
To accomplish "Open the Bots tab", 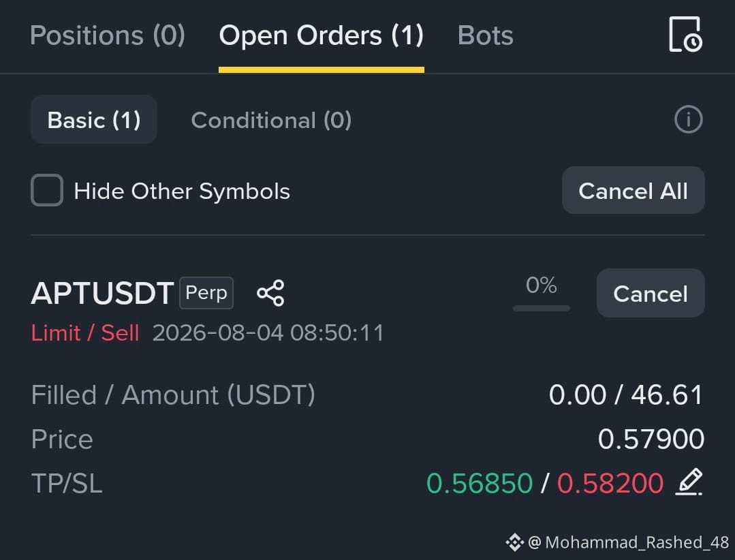I will coord(485,35).
